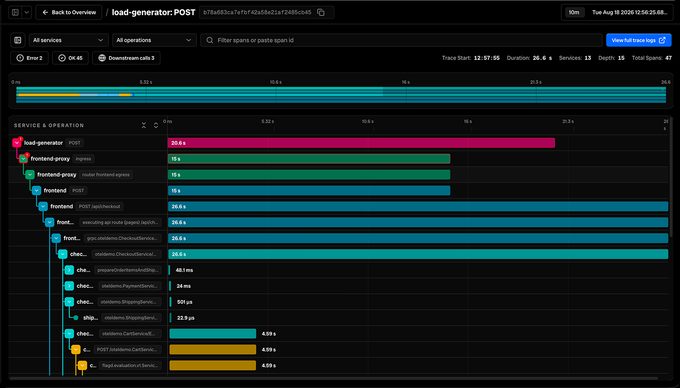
Task: Open the All services dropdown
Action: (x=69, y=40)
